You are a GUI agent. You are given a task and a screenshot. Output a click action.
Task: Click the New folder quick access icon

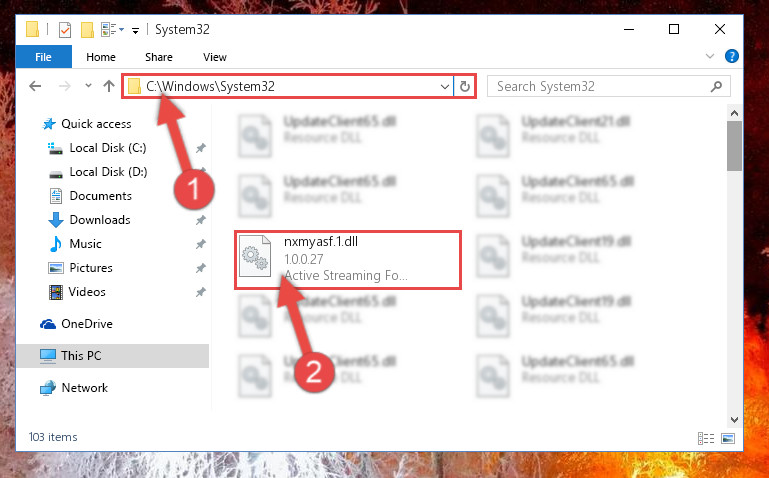[87, 30]
